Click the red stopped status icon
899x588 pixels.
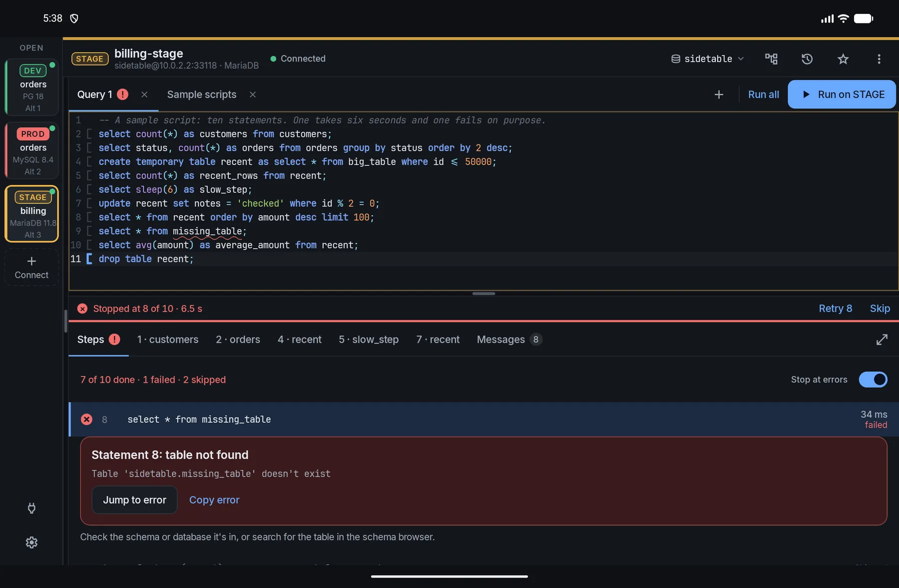(x=82, y=308)
